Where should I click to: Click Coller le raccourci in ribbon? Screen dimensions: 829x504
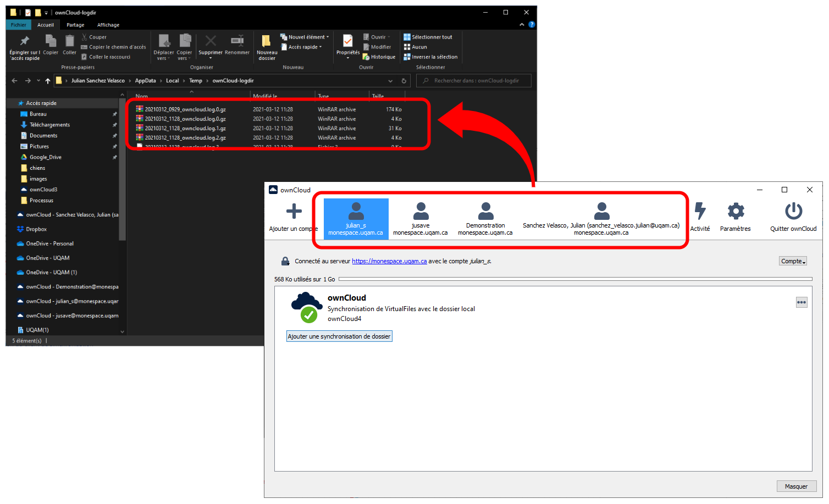(x=106, y=57)
